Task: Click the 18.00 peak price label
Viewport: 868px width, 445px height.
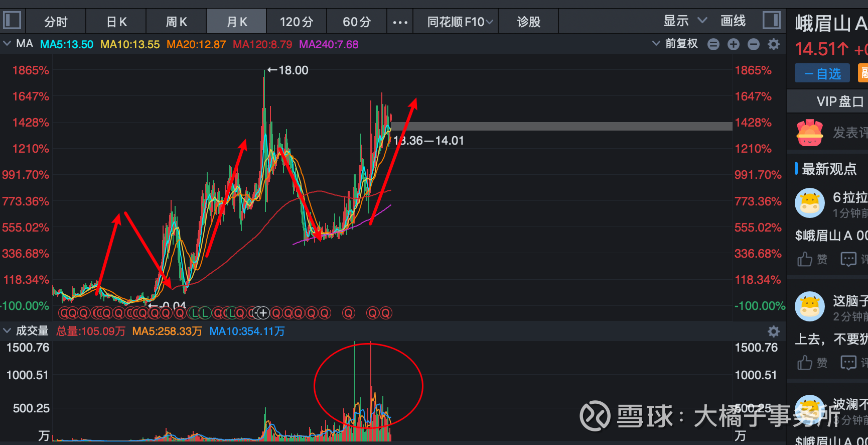Action: tap(294, 70)
